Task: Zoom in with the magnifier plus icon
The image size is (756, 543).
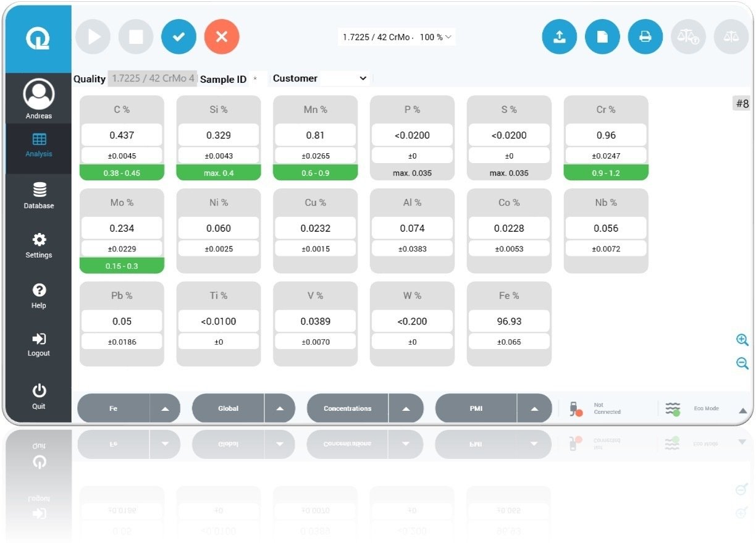Action: [742, 340]
